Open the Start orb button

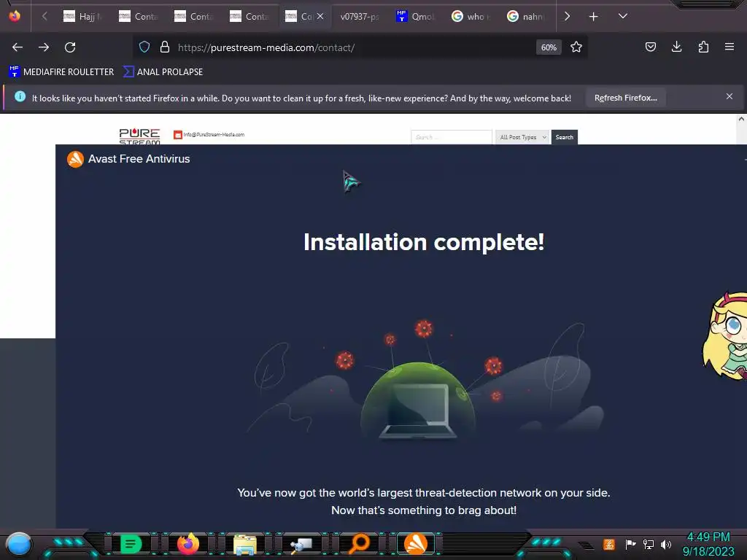coord(18,544)
